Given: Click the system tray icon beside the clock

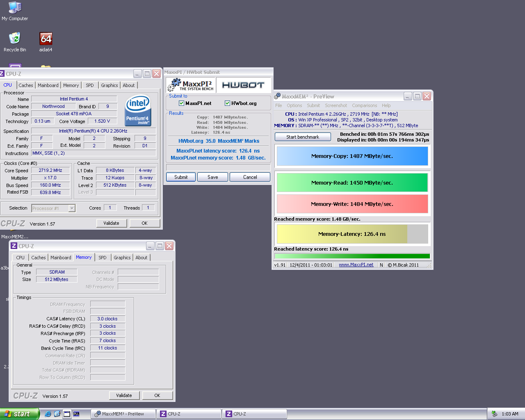Looking at the screenshot, I should (x=495, y=414).
